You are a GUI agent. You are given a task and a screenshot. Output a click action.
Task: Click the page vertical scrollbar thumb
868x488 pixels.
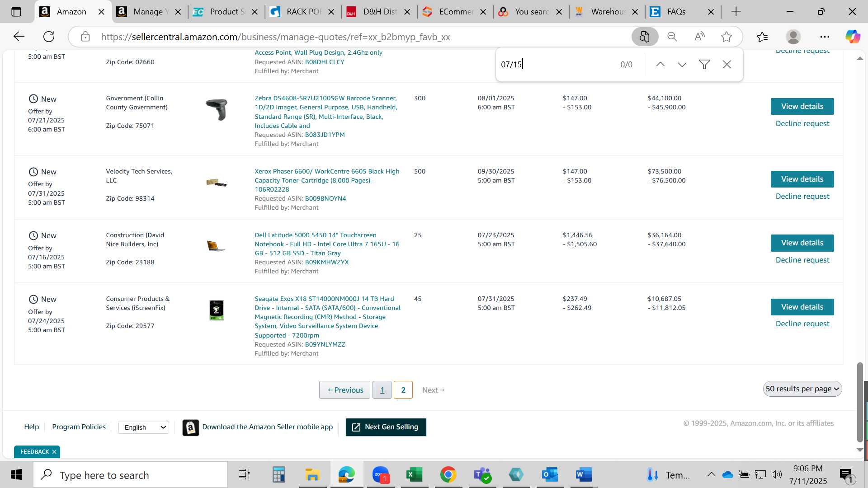point(860,402)
